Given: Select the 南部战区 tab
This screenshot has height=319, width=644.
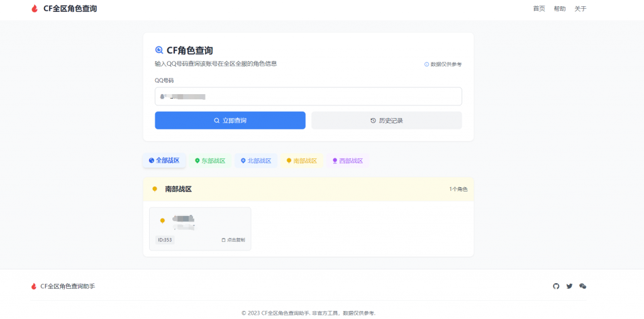Looking at the screenshot, I should pos(302,161).
